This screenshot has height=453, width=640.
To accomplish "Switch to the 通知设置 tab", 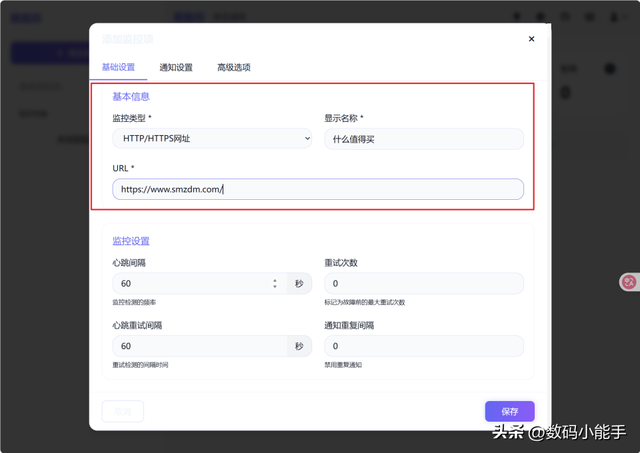I will [176, 67].
